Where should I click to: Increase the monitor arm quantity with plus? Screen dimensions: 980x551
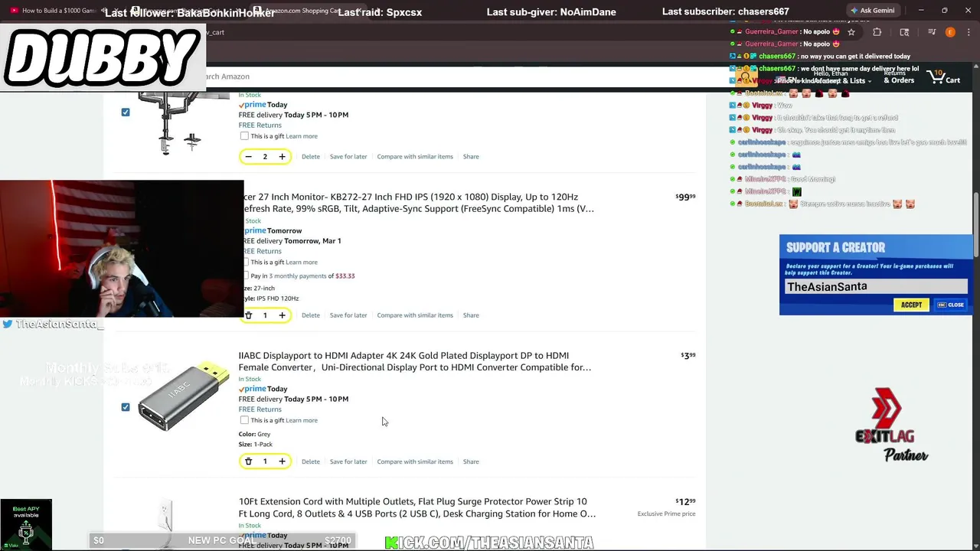(x=282, y=157)
